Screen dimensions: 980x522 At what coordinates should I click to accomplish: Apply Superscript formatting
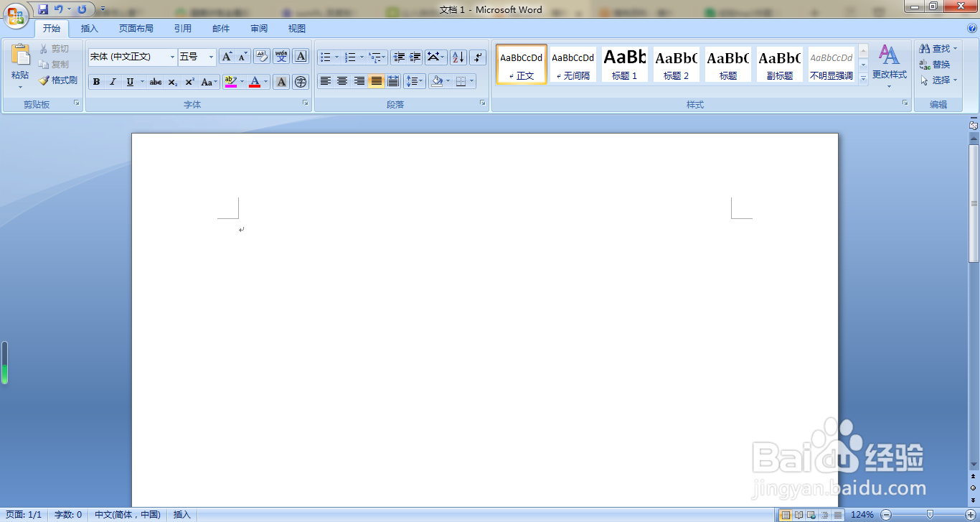tap(189, 82)
